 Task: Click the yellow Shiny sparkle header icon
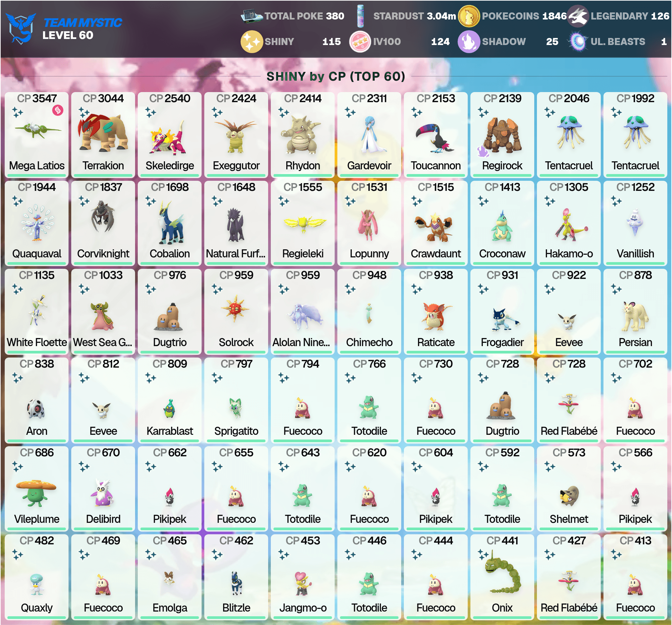pyautogui.click(x=251, y=42)
